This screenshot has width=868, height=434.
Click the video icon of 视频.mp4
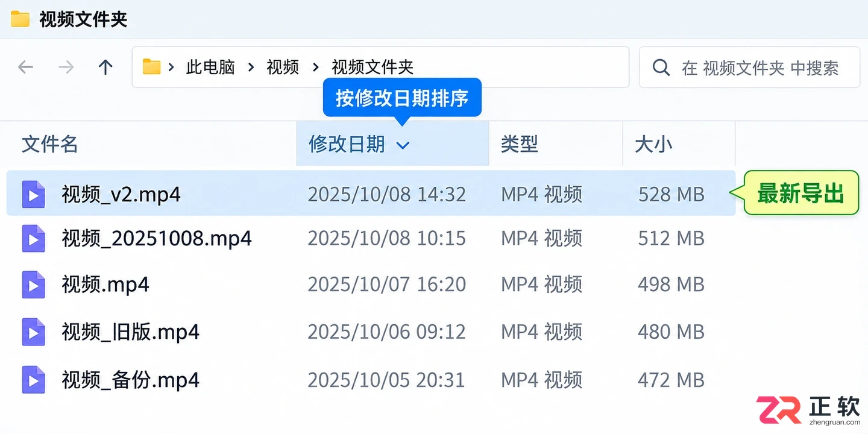33,285
